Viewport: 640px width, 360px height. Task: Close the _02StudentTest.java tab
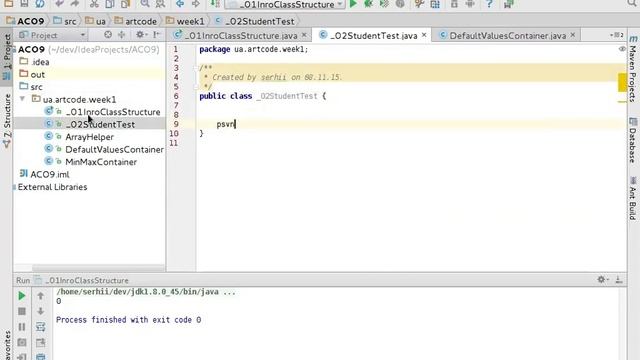(424, 35)
